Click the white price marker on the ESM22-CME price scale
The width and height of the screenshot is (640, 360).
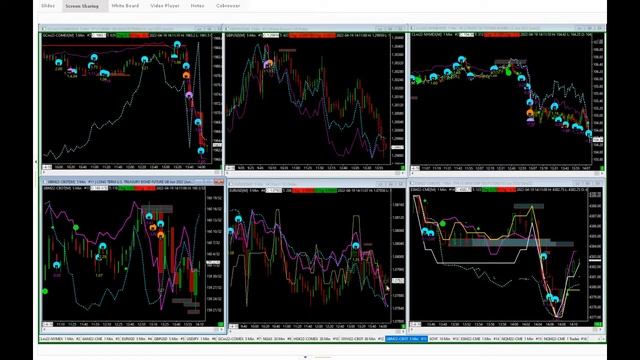pos(595,260)
